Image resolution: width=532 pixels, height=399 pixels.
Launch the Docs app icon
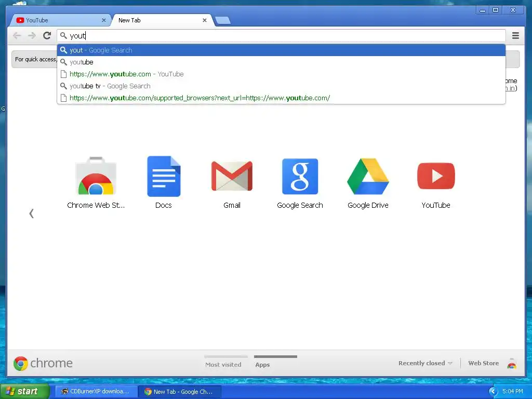164,177
